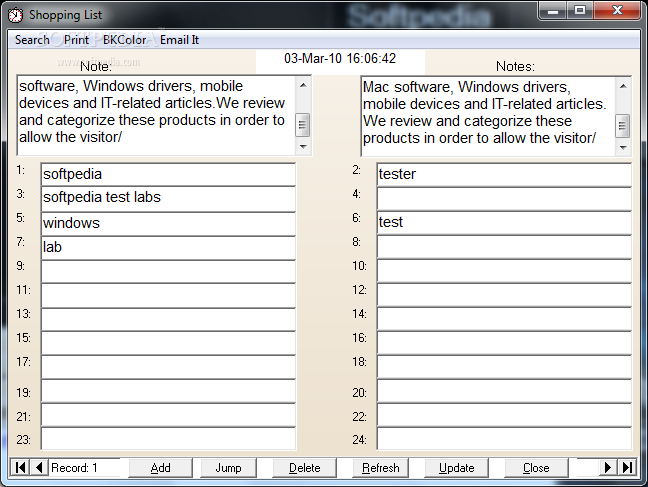This screenshot has height=487, width=648.
Task: Go to last record arrow button
Action: [627, 468]
